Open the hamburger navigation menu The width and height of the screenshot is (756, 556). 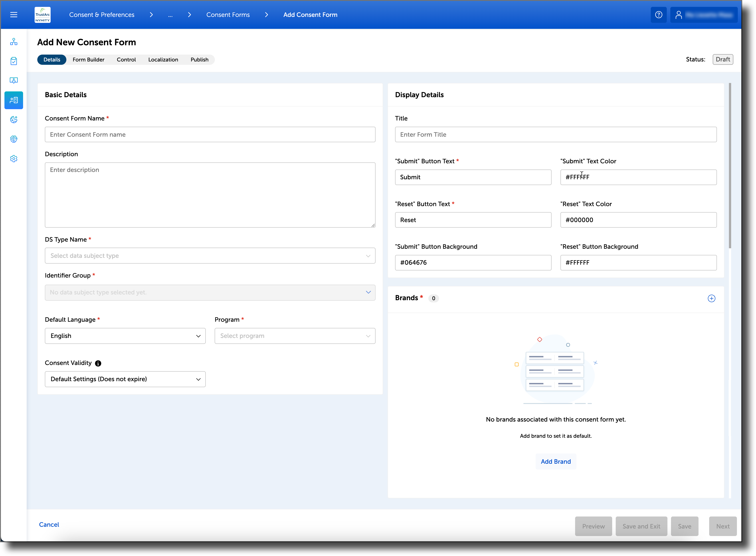coord(14,14)
